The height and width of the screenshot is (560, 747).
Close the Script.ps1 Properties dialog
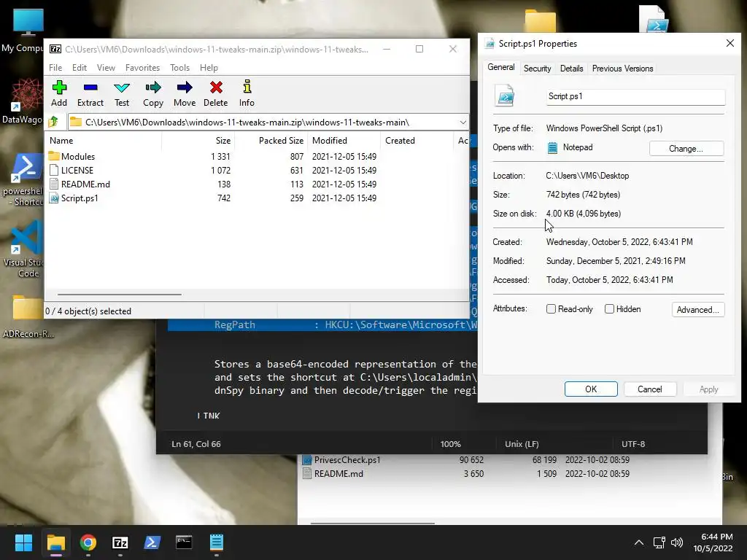coord(729,43)
